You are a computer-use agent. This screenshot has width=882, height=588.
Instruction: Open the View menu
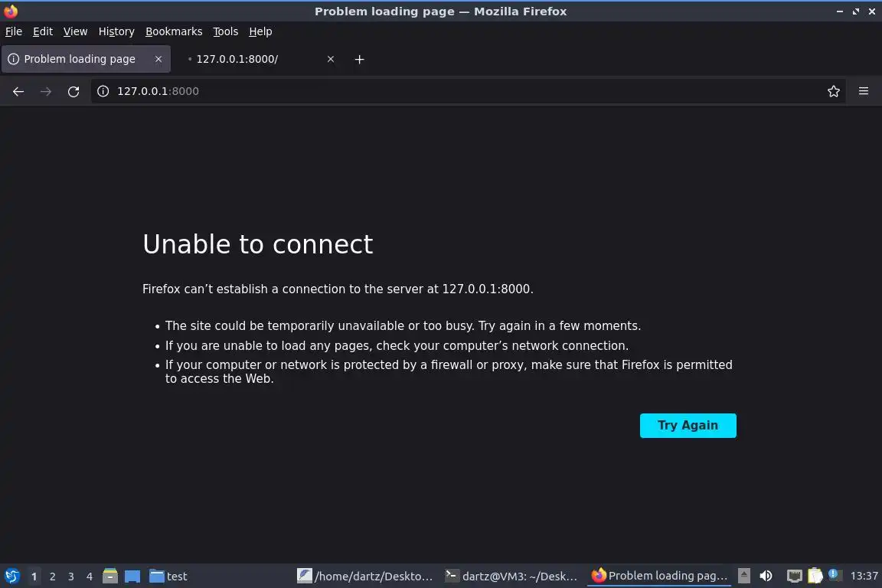[x=75, y=31]
